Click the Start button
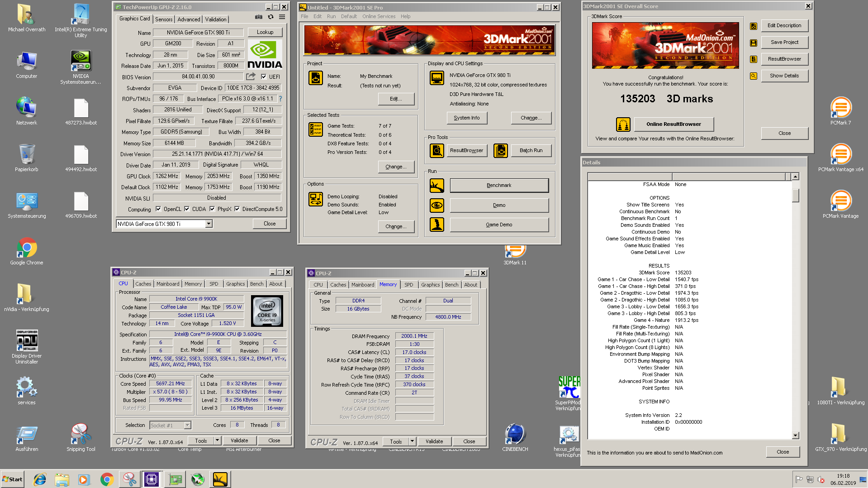 point(13,479)
